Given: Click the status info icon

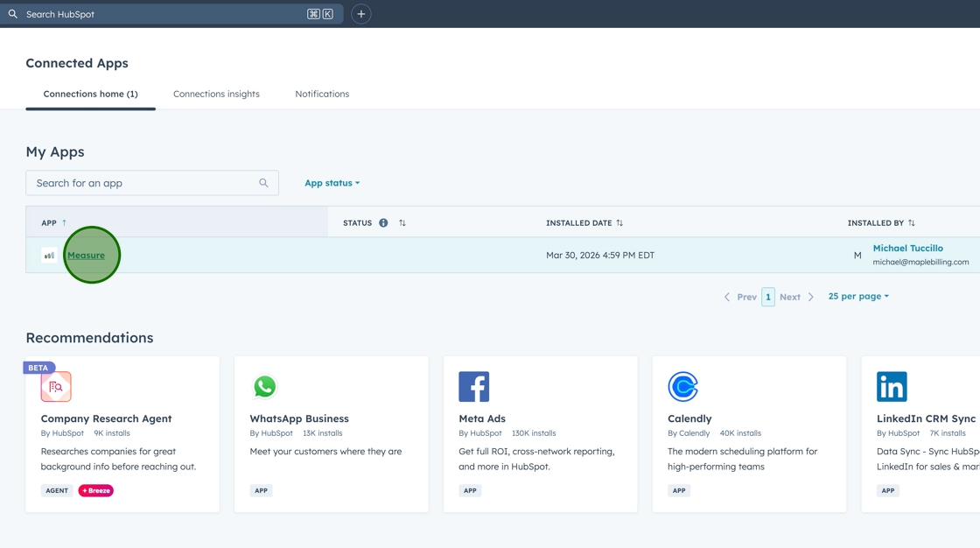Looking at the screenshot, I should [383, 223].
